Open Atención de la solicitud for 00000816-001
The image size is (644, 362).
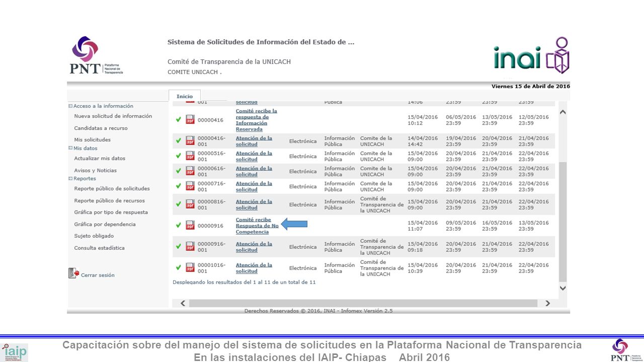254,205
